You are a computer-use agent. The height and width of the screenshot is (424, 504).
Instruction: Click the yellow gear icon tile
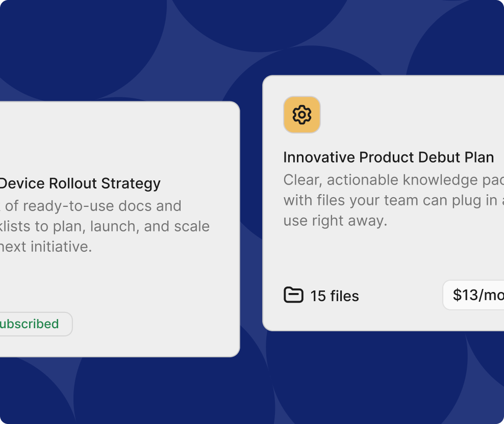[302, 115]
